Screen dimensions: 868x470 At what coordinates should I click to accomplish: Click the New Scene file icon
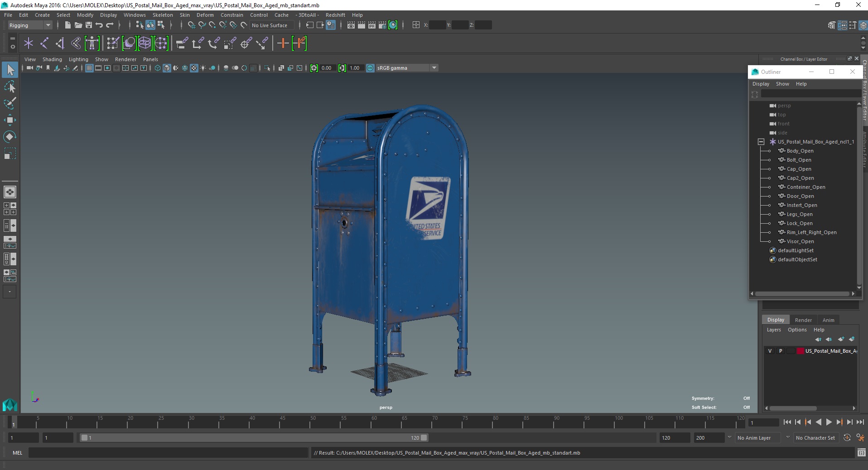click(68, 25)
